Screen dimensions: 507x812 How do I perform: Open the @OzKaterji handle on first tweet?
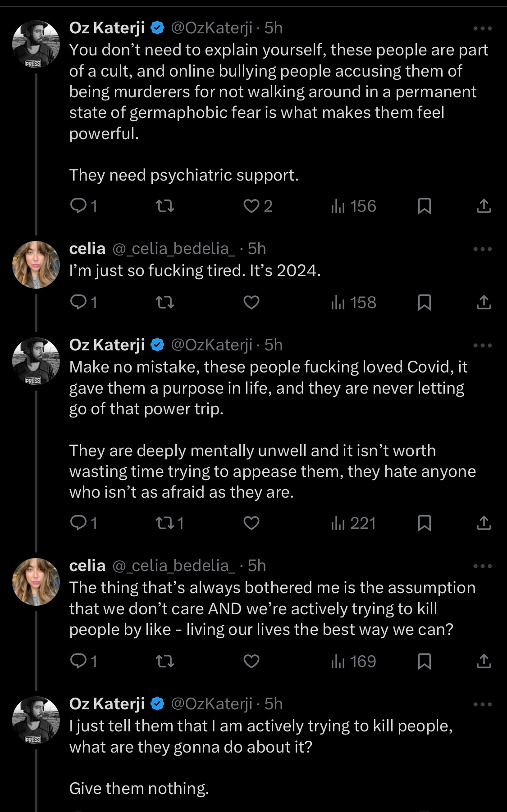(x=211, y=28)
